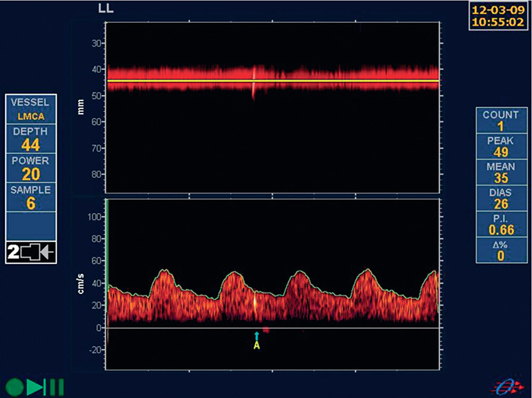
Task: Select the DEPTH 44 field
Action: click(31, 139)
